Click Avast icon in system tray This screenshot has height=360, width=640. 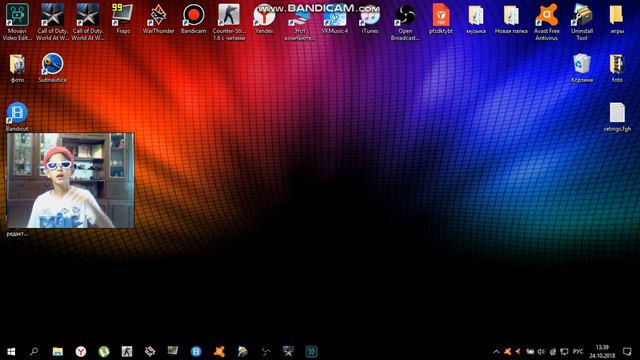point(507,351)
